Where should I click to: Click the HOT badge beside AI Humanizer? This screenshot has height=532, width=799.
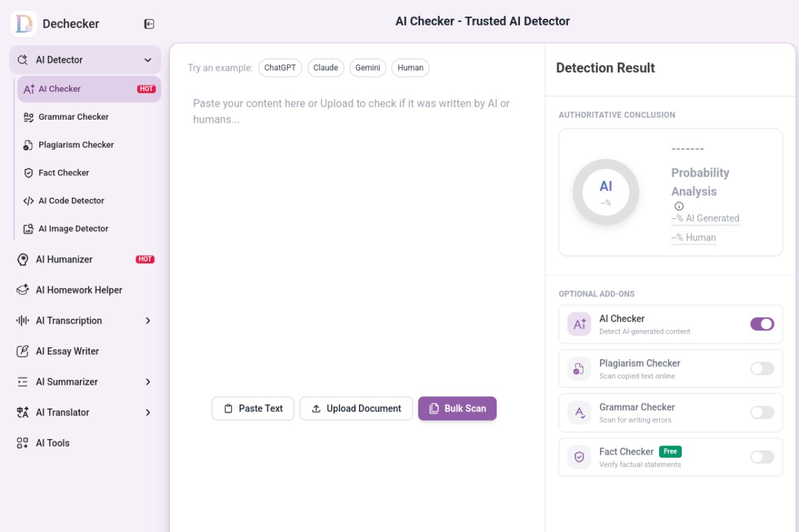(145, 259)
